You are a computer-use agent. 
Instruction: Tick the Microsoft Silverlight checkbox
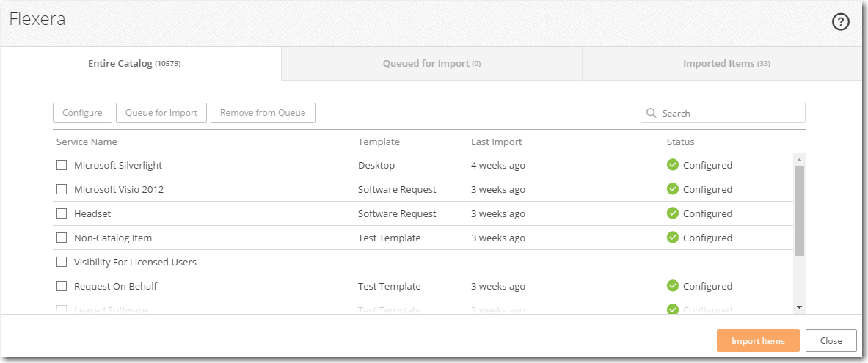(62, 165)
